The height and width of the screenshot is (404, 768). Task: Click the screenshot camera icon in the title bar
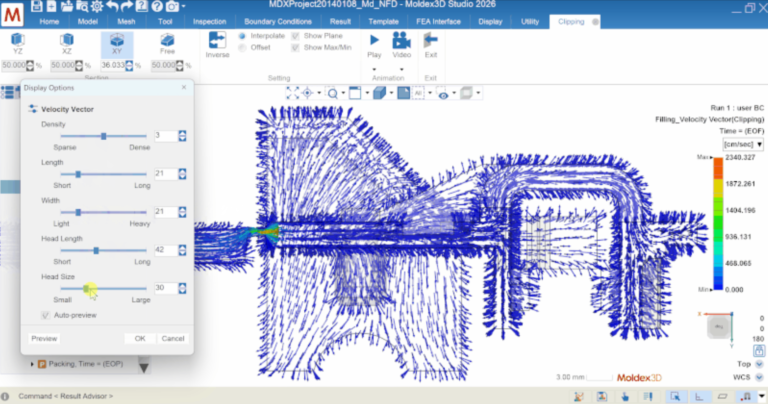click(x=172, y=6)
